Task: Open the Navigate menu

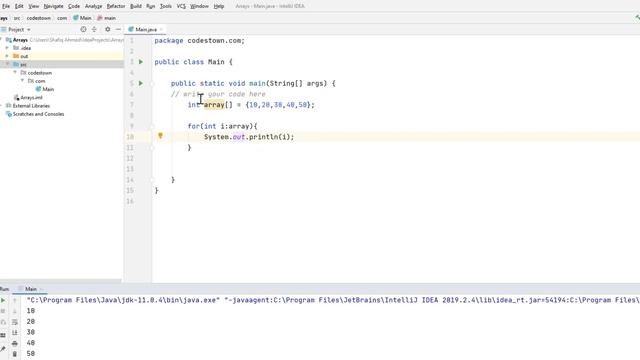Action: tap(53, 6)
